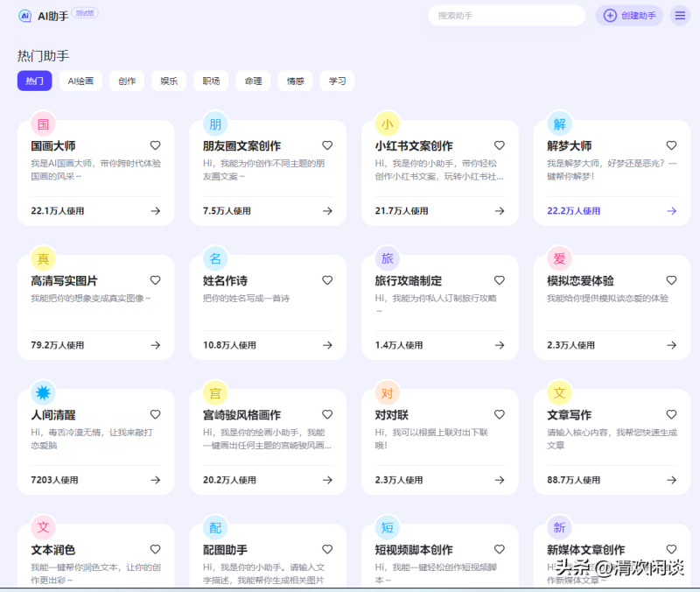The height and width of the screenshot is (592, 700).
Task: Click the 对 avatar of 对对联
Action: click(x=388, y=392)
